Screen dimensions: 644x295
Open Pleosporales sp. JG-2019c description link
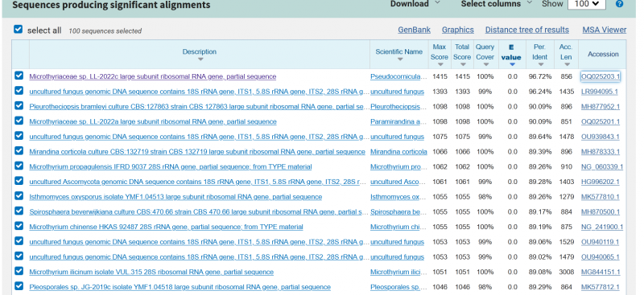[x=180, y=287]
